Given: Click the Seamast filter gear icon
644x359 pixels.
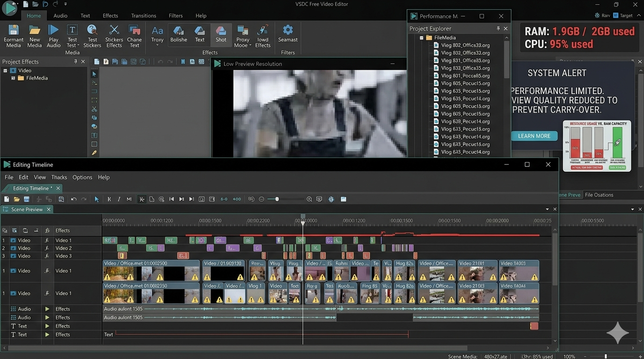Looking at the screenshot, I should coord(288,30).
